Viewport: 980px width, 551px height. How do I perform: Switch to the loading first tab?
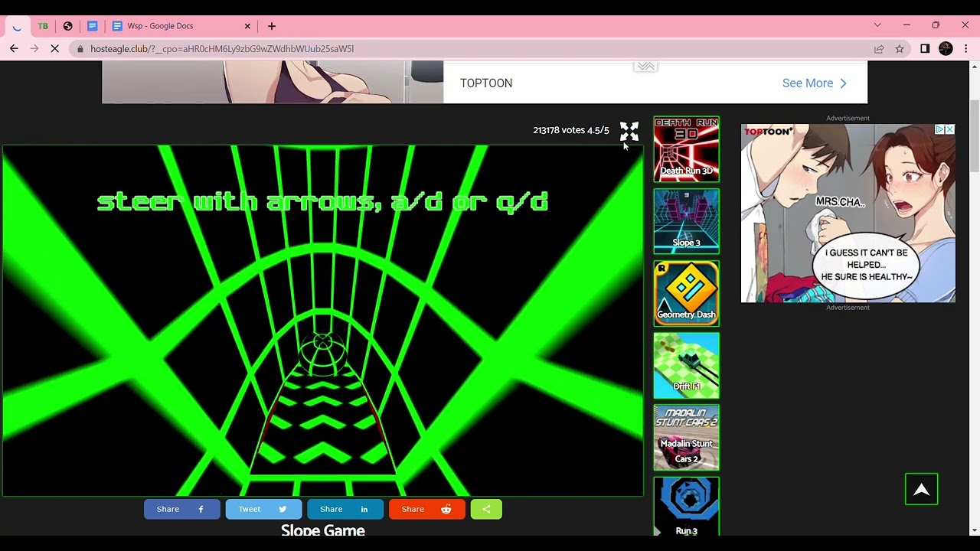tap(17, 26)
